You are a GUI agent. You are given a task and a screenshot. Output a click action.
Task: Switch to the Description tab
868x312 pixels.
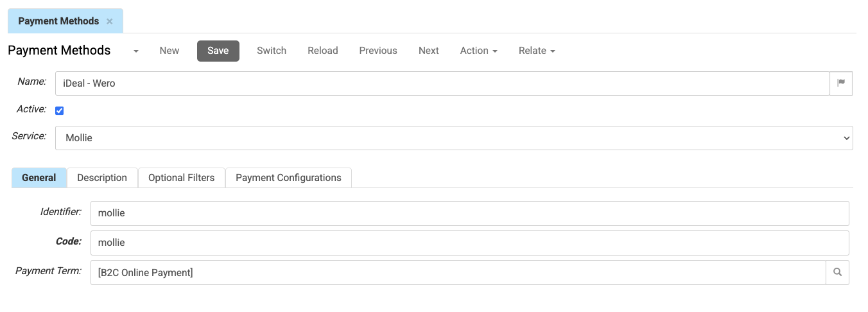[102, 178]
